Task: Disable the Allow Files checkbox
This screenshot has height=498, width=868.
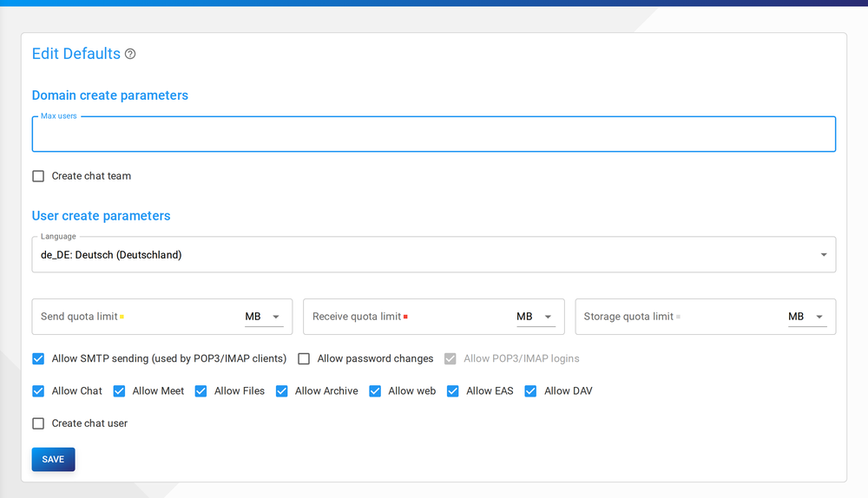Action: 201,391
